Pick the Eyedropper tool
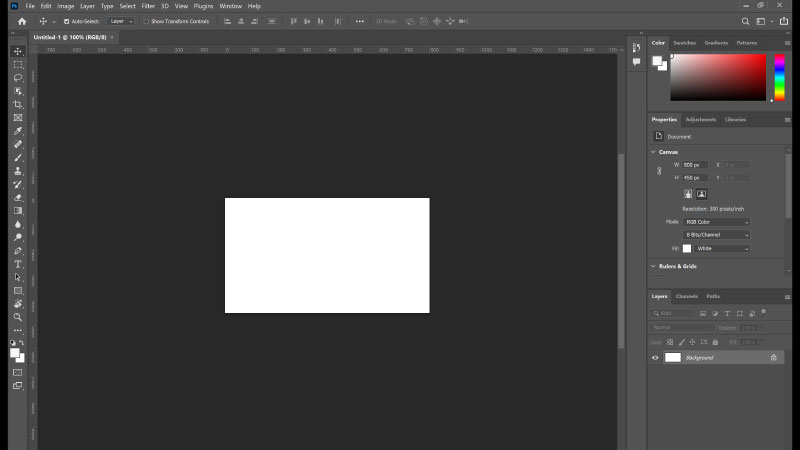The image size is (800, 450). 18,131
